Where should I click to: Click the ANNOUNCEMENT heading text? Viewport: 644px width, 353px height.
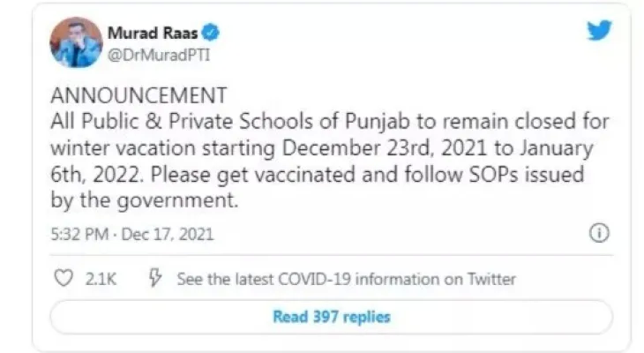tap(140, 95)
